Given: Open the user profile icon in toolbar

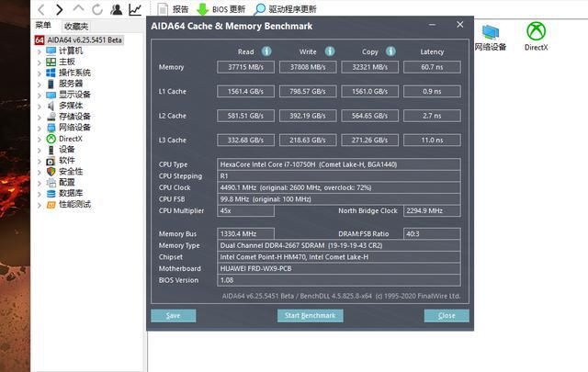Looking at the screenshot, I should pyautogui.click(x=116, y=9).
